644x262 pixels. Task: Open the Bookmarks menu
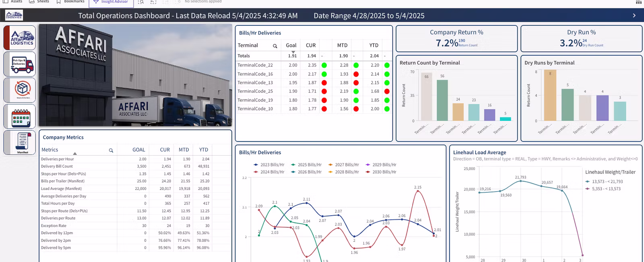(x=70, y=2)
